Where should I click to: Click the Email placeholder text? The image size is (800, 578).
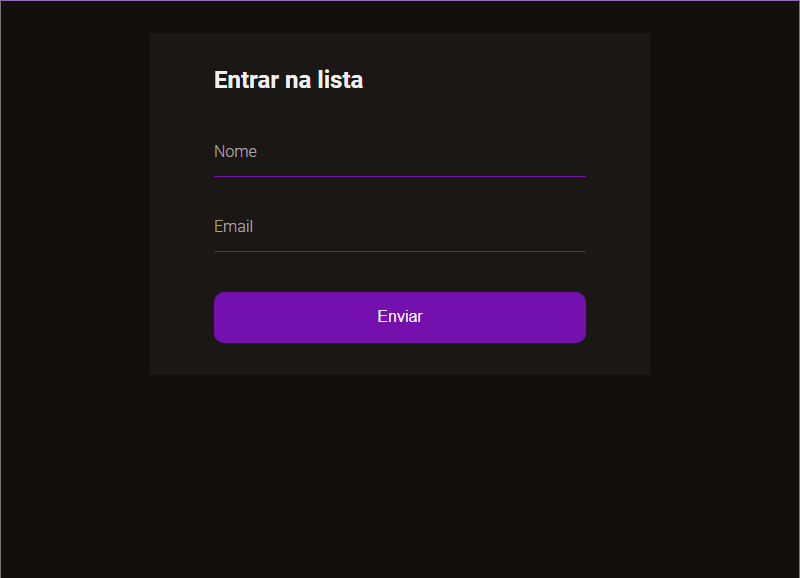click(233, 226)
